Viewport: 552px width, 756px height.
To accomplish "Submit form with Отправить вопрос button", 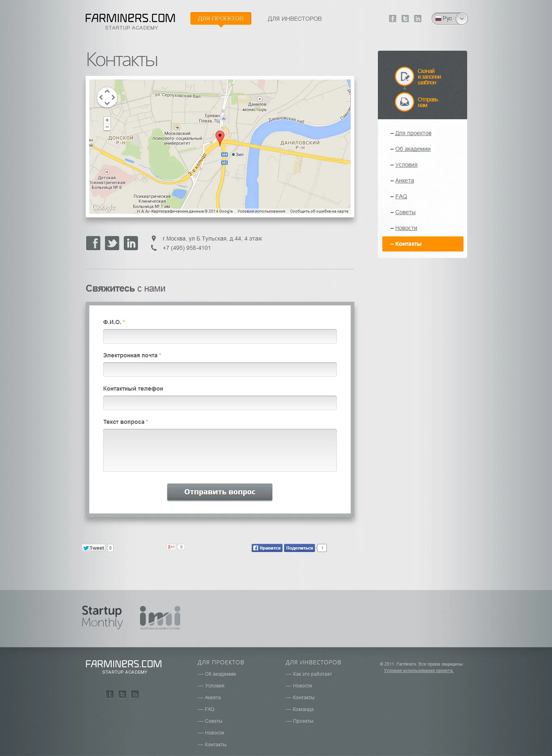I will (220, 492).
